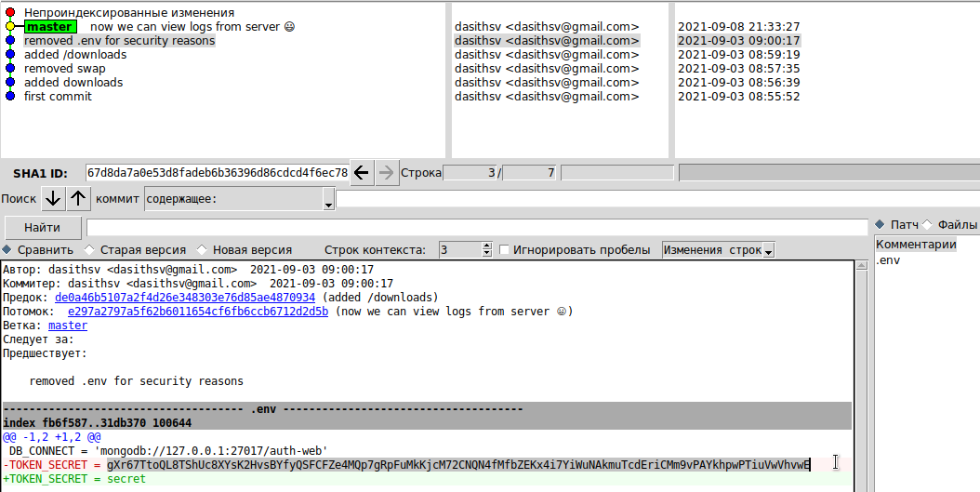Adjust the context lines spinner arrows
The height and width of the screenshot is (492, 980).
(486, 250)
